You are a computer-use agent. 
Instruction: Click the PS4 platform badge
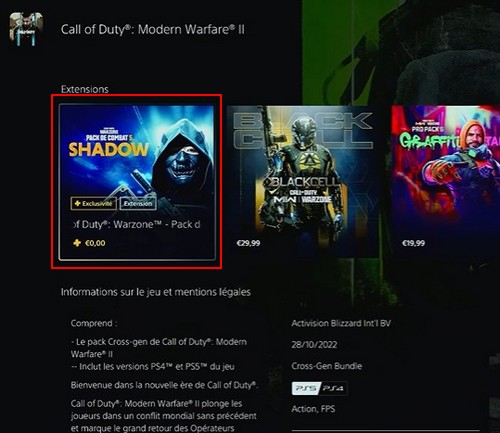pos(333,388)
